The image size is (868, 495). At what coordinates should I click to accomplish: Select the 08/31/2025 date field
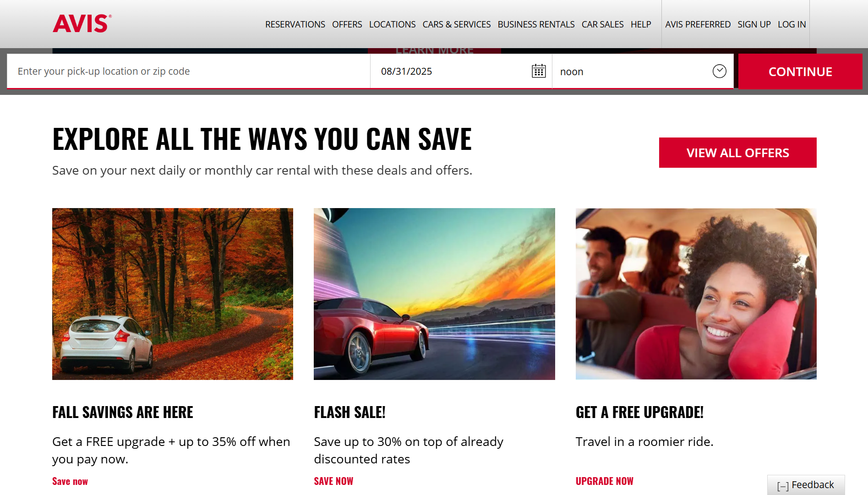tap(461, 71)
